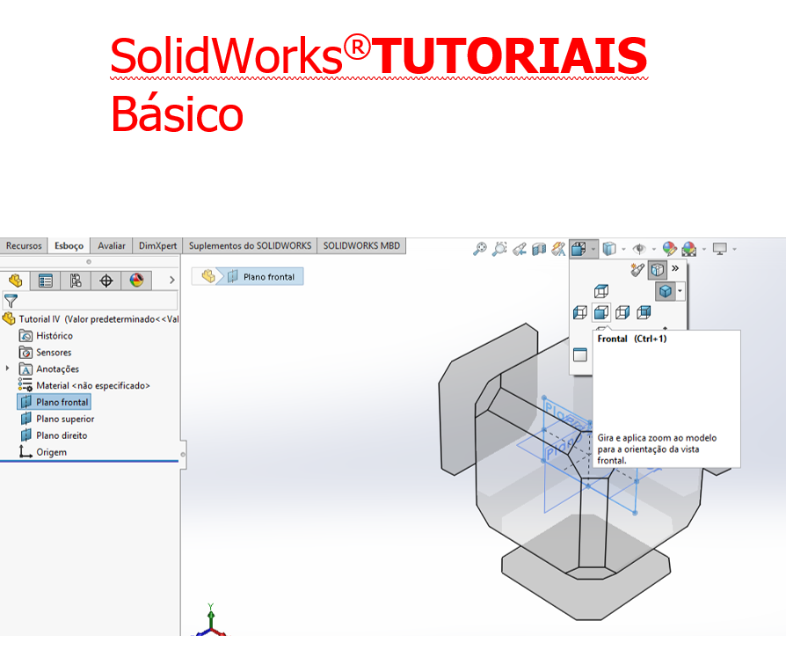Choose the Frontal view orientation
Image resolution: width=786 pixels, height=672 pixels.
(x=601, y=312)
